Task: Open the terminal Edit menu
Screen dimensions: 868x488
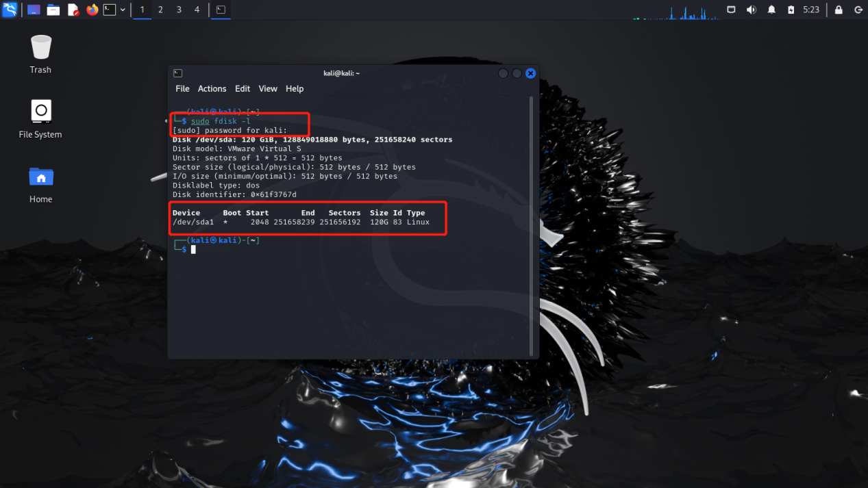Action: coord(243,89)
